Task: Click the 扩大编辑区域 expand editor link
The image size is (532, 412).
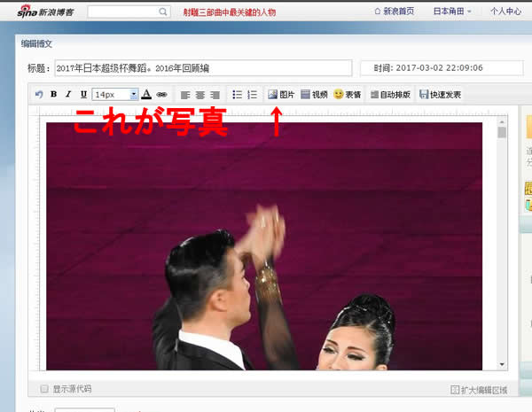Action: 479,388
